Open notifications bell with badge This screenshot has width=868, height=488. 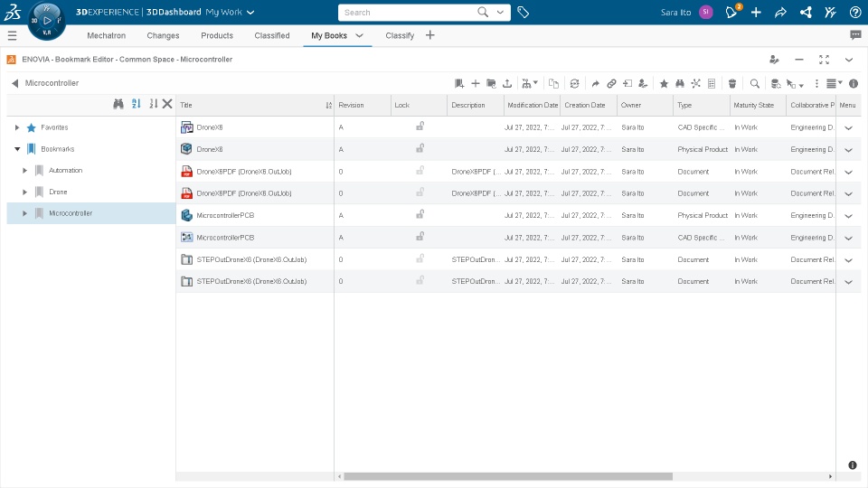[731, 12]
